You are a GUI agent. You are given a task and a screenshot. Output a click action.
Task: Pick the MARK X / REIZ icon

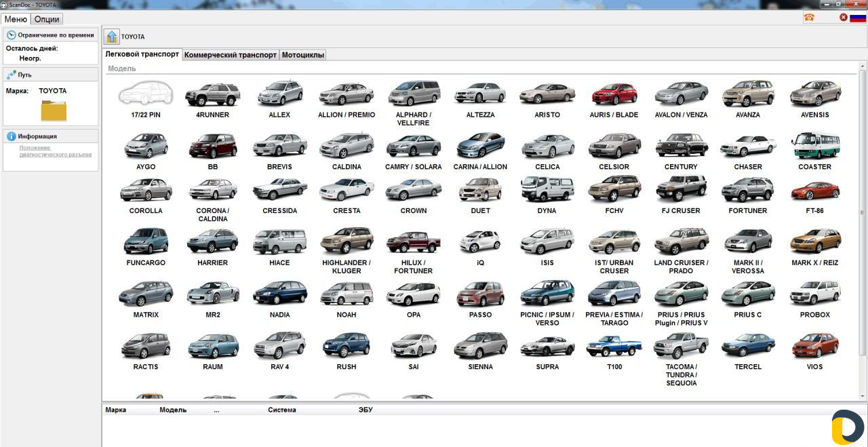[x=815, y=241]
